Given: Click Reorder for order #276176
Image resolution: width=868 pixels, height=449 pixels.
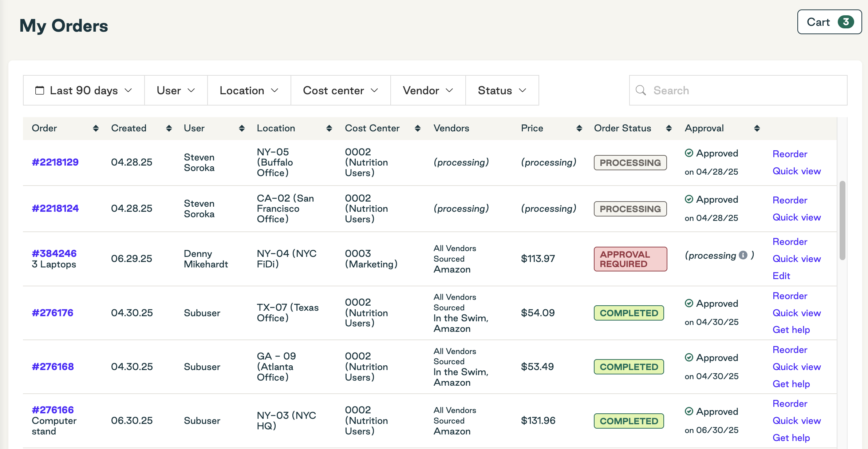Looking at the screenshot, I should [789, 296].
